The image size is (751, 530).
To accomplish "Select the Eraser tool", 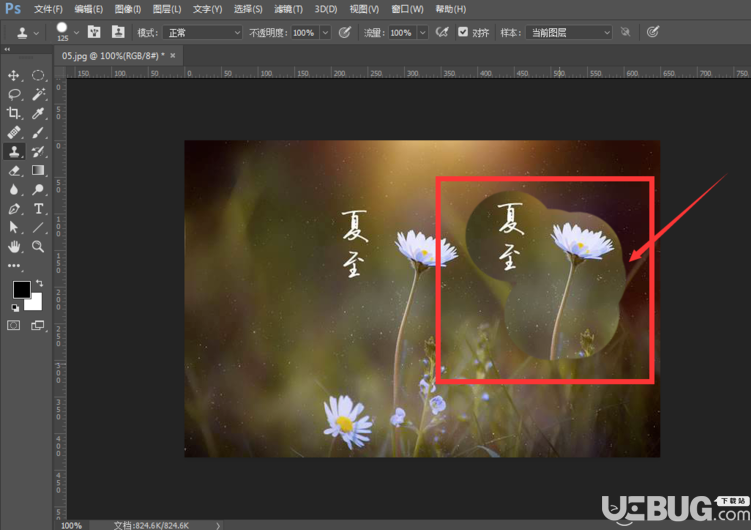I will tap(13, 170).
